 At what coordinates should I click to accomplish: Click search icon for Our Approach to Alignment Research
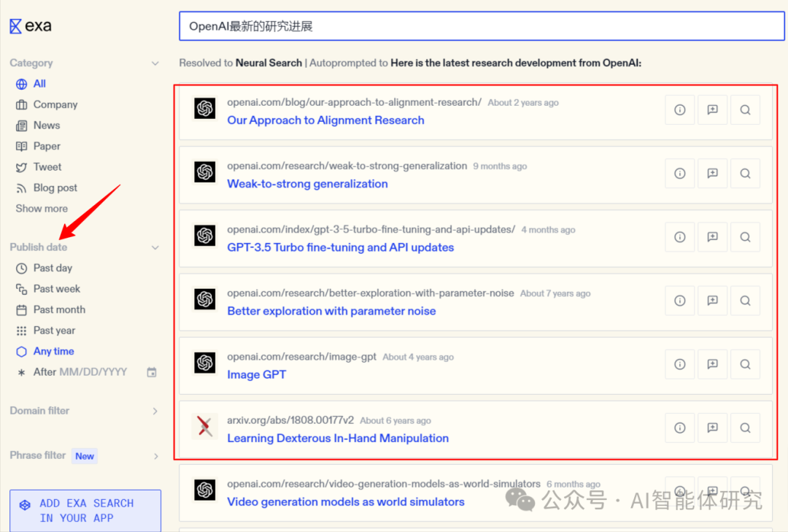745,109
